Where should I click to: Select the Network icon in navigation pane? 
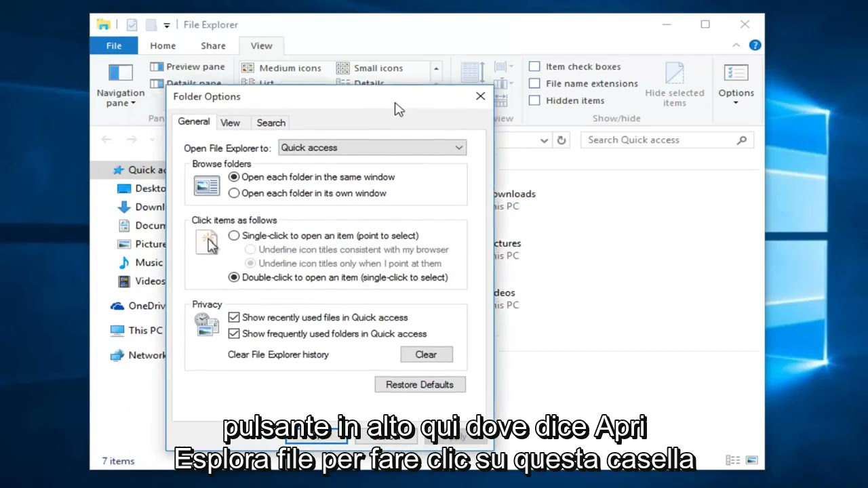117,355
